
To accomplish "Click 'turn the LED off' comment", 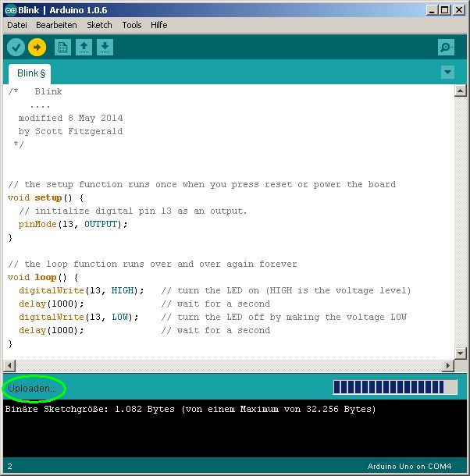I will point(283,318).
